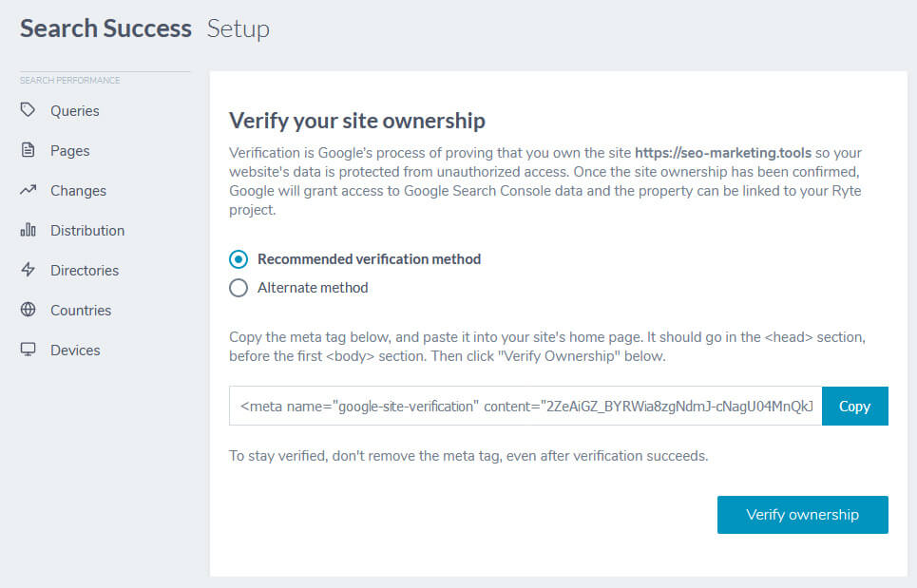Image resolution: width=917 pixels, height=588 pixels.
Task: Go to the Pages report
Action: tap(70, 151)
